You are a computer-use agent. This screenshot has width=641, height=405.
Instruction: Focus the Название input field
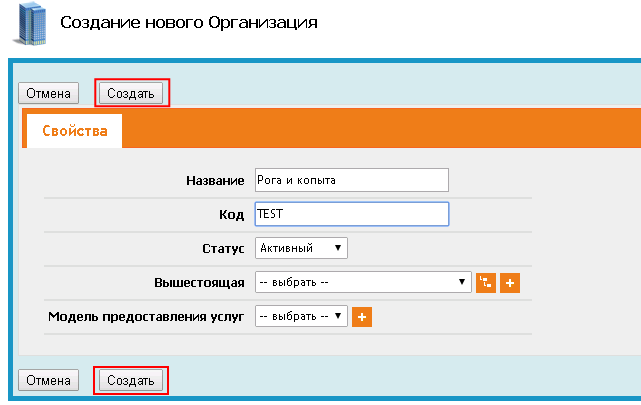point(352,180)
